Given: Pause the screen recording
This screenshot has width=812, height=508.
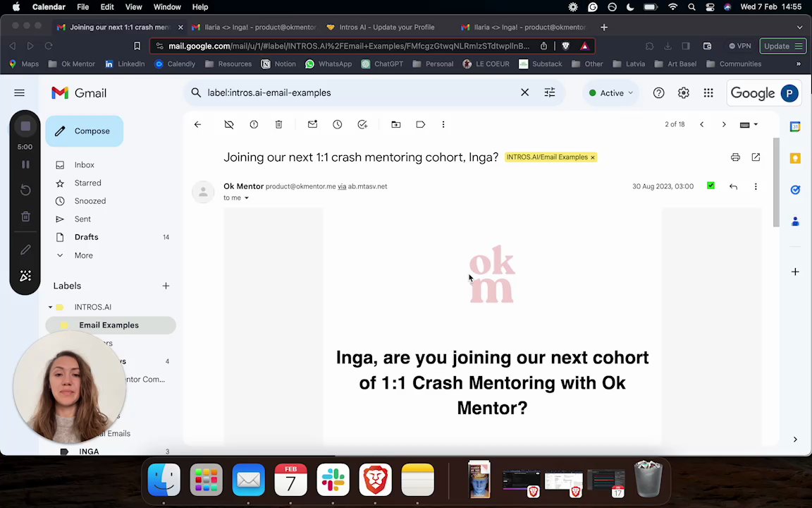Looking at the screenshot, I should (25, 165).
